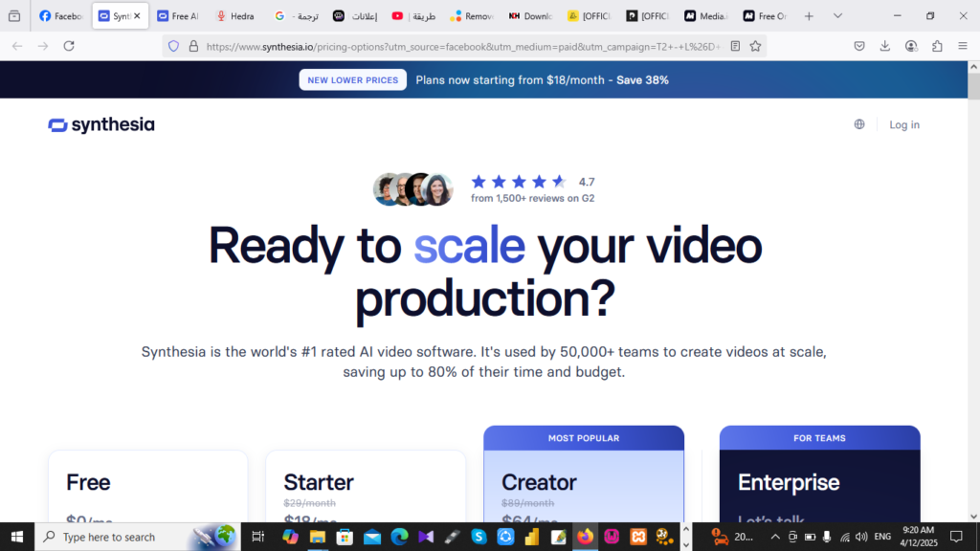The height and width of the screenshot is (551, 980).
Task: Open Microsoft Store from the taskbar
Action: (345, 537)
